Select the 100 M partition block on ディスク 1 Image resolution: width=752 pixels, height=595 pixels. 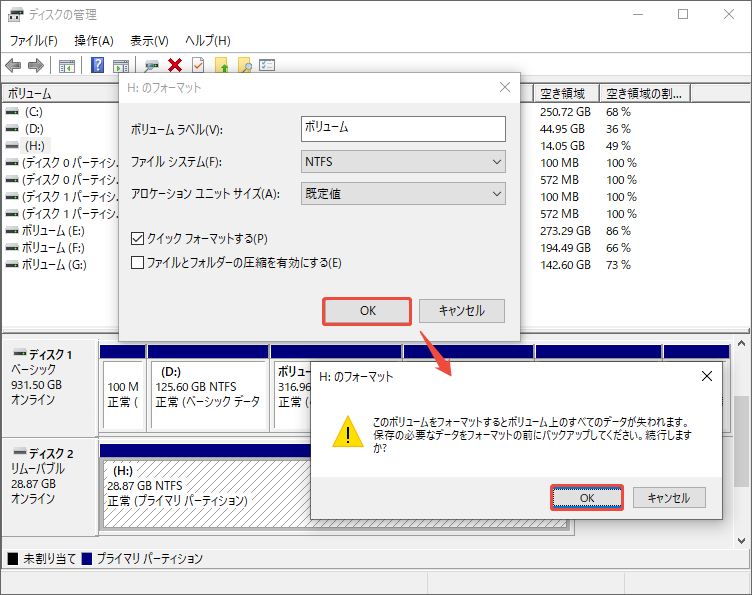click(x=123, y=394)
